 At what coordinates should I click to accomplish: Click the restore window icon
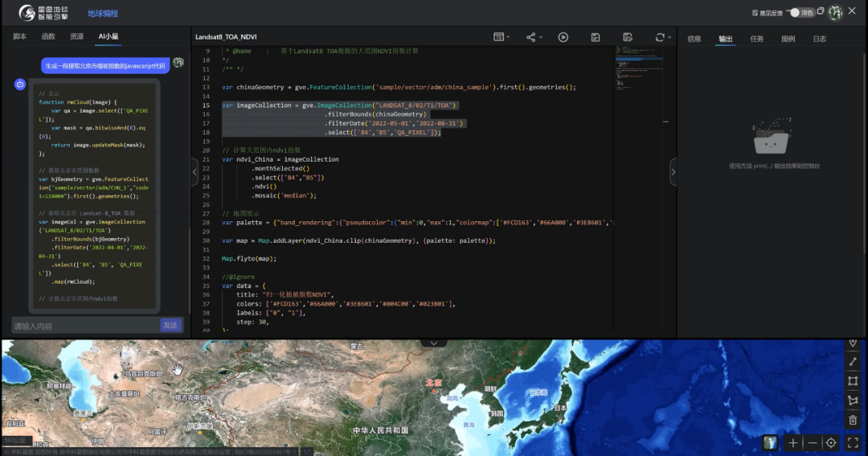pyautogui.click(x=821, y=11)
